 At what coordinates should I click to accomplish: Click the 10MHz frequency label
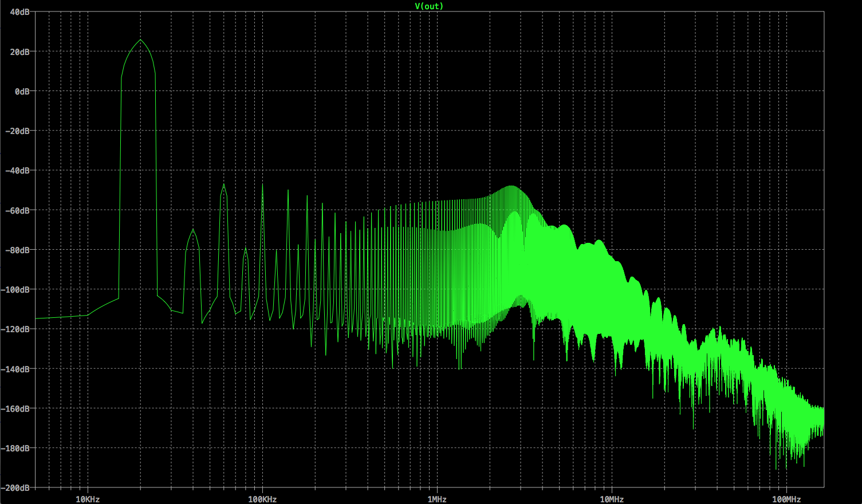[x=612, y=499]
